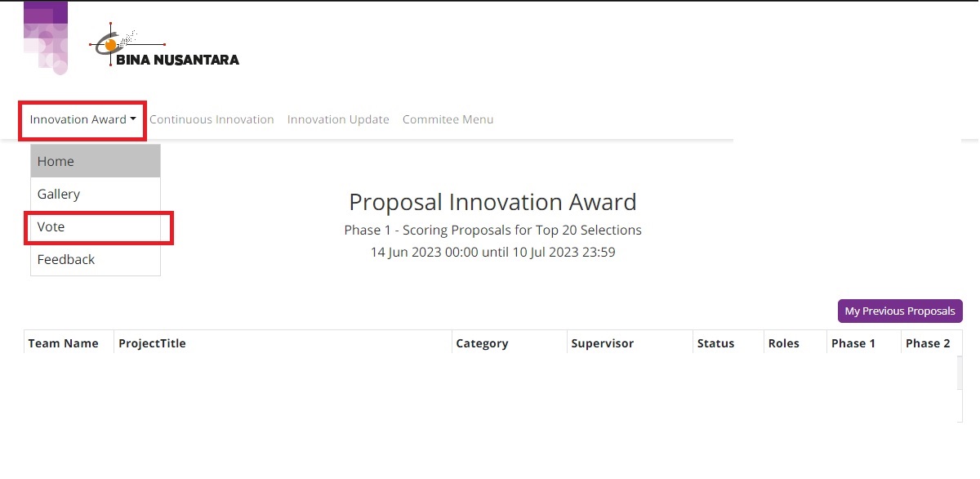The image size is (980, 479).
Task: Open the Commitee Menu nav item
Action: 448,119
